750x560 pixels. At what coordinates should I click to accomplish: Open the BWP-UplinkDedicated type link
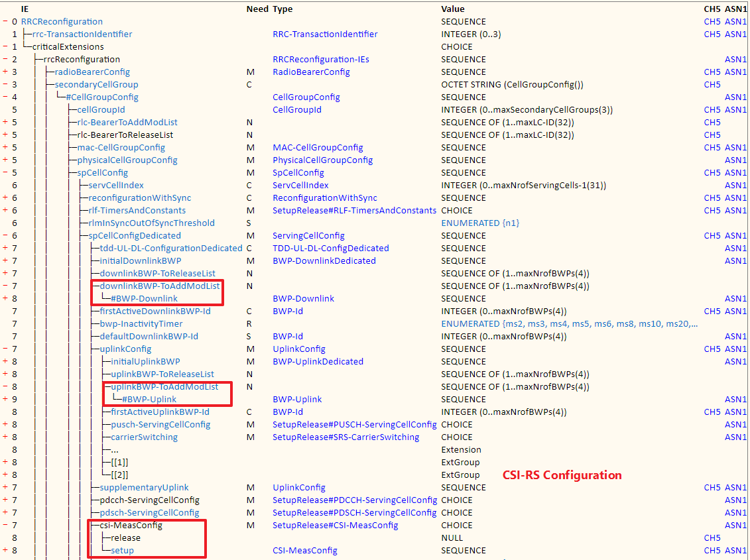click(318, 362)
